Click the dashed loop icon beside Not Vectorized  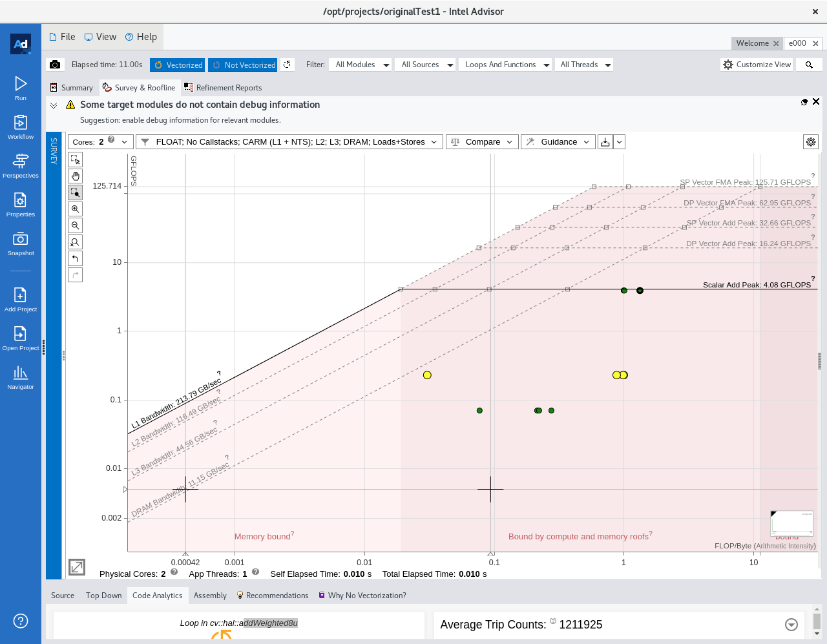pos(288,65)
